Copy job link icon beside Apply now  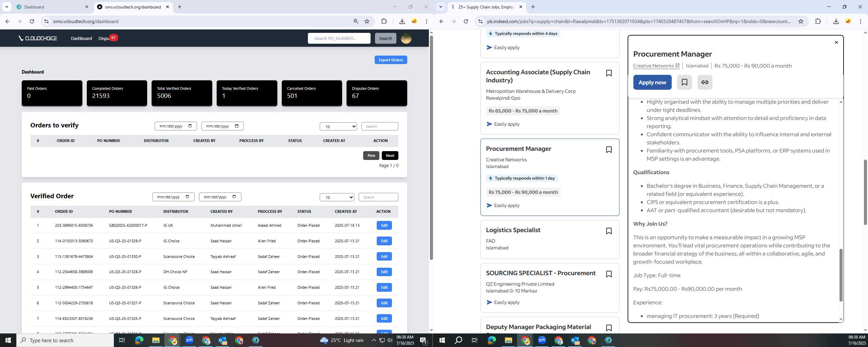(x=705, y=82)
